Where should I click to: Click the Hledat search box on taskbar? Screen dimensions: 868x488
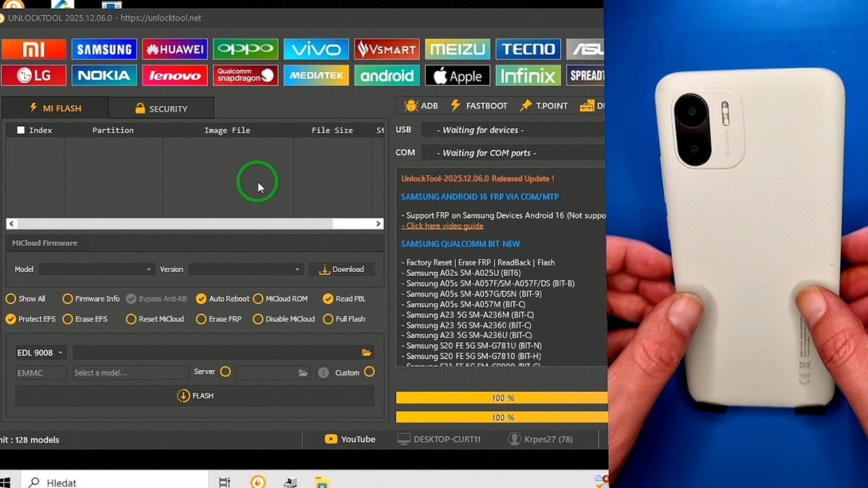[115, 483]
